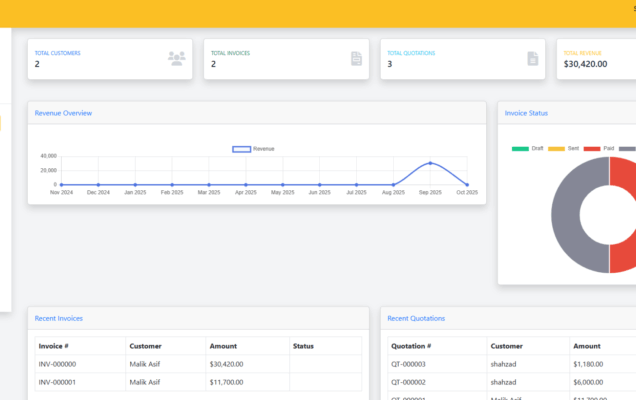Toggle the Paid legend in Invoice Status
Screen dimensions: 636x400
(592, 149)
